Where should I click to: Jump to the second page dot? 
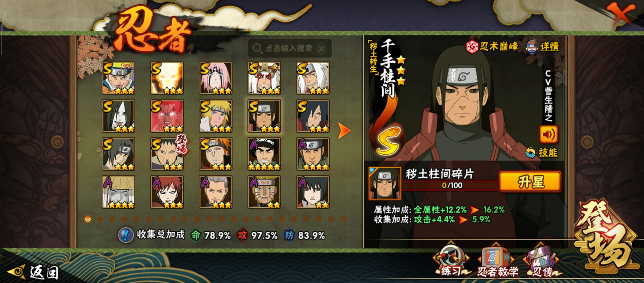pyautogui.click(x=100, y=219)
